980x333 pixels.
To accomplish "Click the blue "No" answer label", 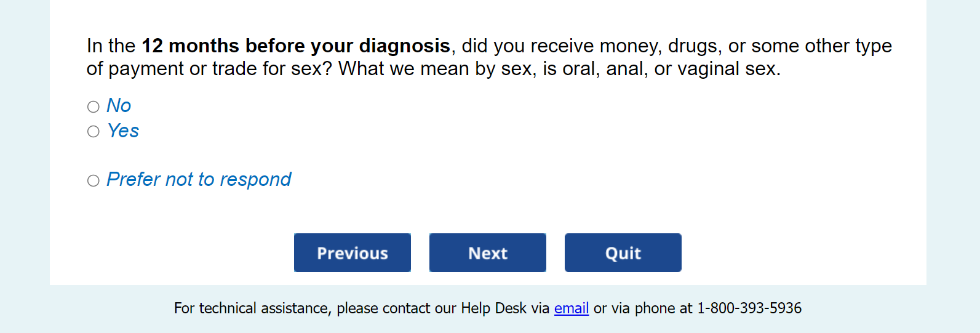I will (x=119, y=106).
